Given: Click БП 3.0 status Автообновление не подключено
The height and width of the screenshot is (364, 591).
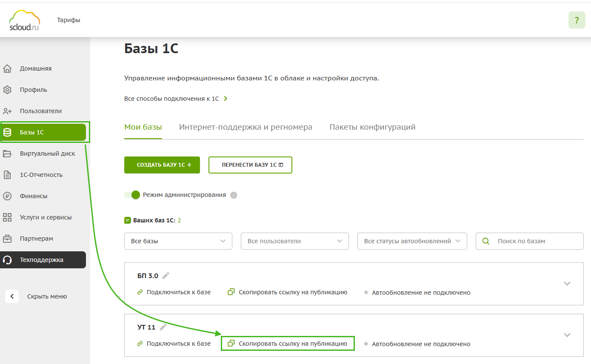Looking at the screenshot, I should click(421, 293).
